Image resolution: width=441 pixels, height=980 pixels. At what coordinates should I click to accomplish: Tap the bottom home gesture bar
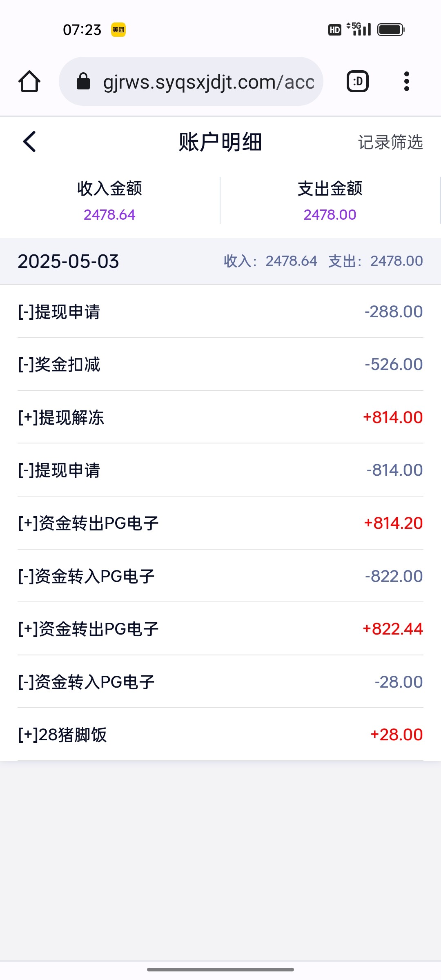coord(220,969)
